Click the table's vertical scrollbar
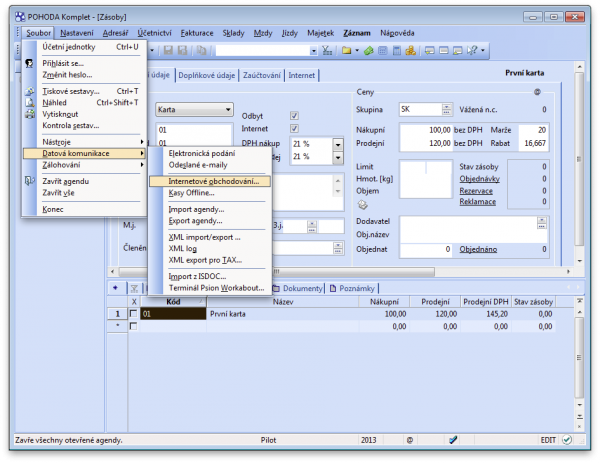The height and width of the screenshot is (463, 600). click(580, 357)
